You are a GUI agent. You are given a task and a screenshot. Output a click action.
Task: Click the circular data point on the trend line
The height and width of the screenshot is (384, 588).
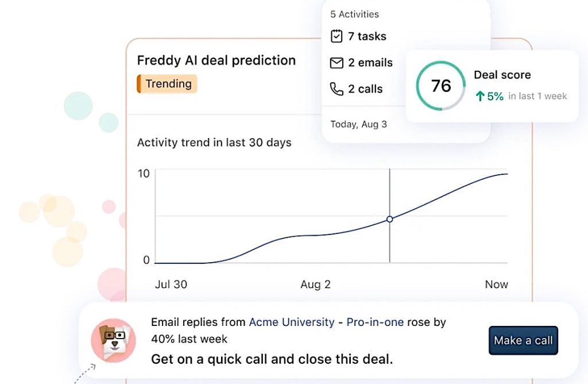389,219
